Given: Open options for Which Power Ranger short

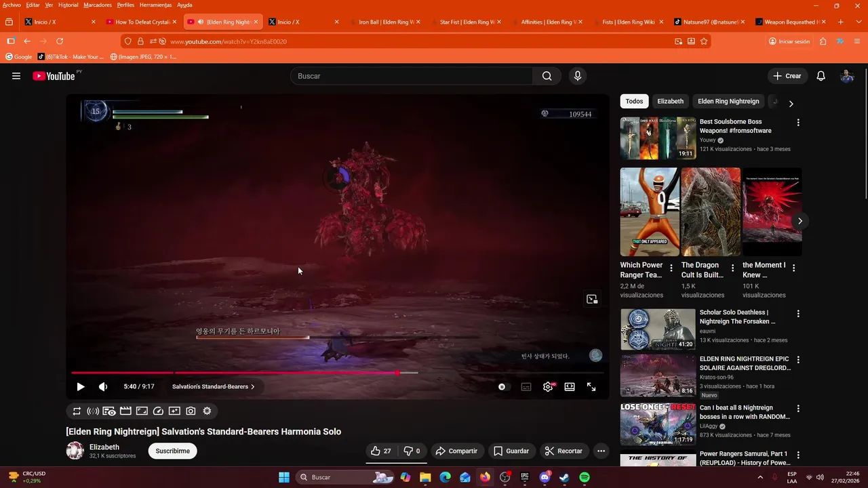Looking at the screenshot, I should (x=671, y=268).
